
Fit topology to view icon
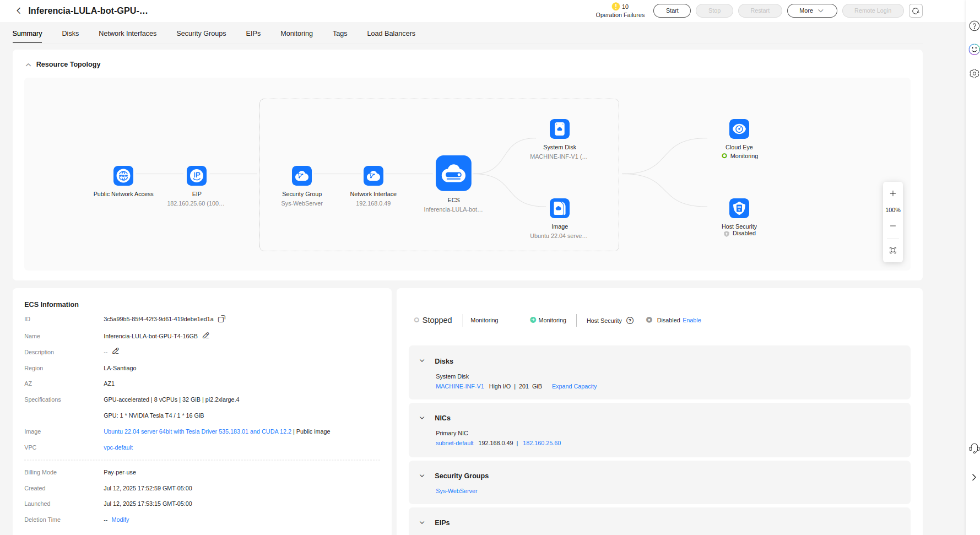tap(892, 250)
